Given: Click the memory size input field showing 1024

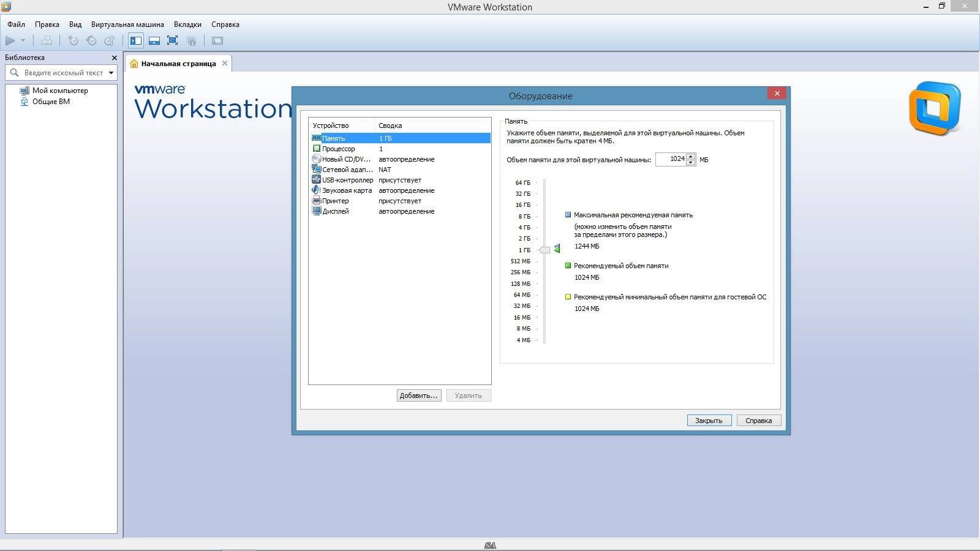Looking at the screenshot, I should click(x=670, y=159).
